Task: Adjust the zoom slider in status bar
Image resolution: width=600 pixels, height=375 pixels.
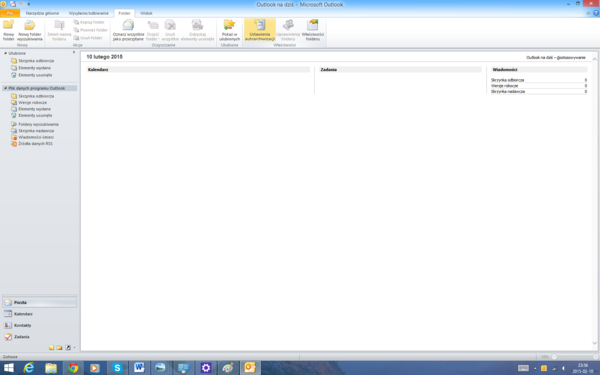Action: tap(575, 357)
